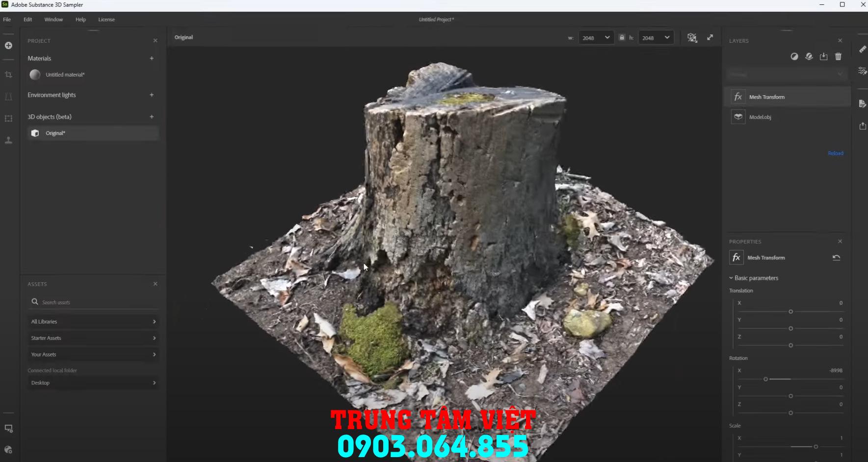Adjust the Translation Y slider

tap(790, 328)
